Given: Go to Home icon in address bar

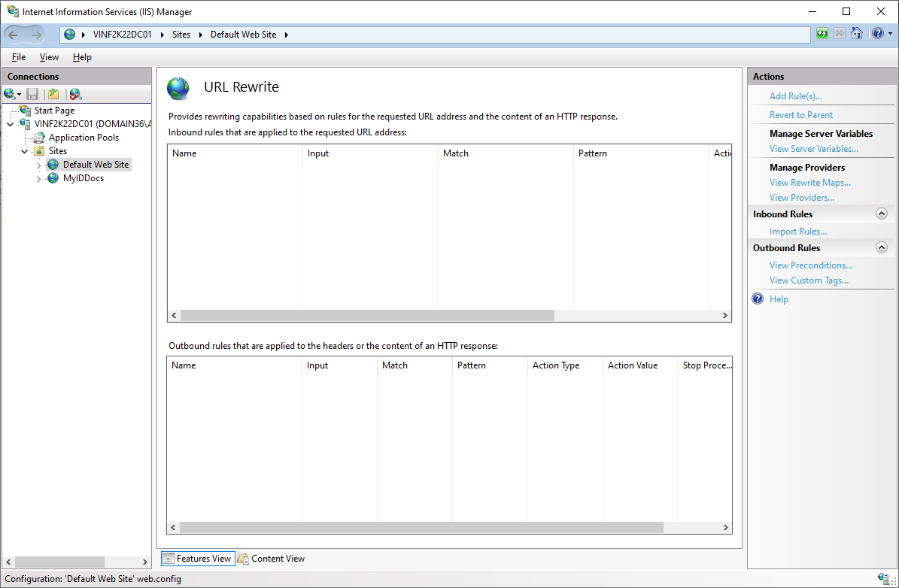Looking at the screenshot, I should pos(857,34).
